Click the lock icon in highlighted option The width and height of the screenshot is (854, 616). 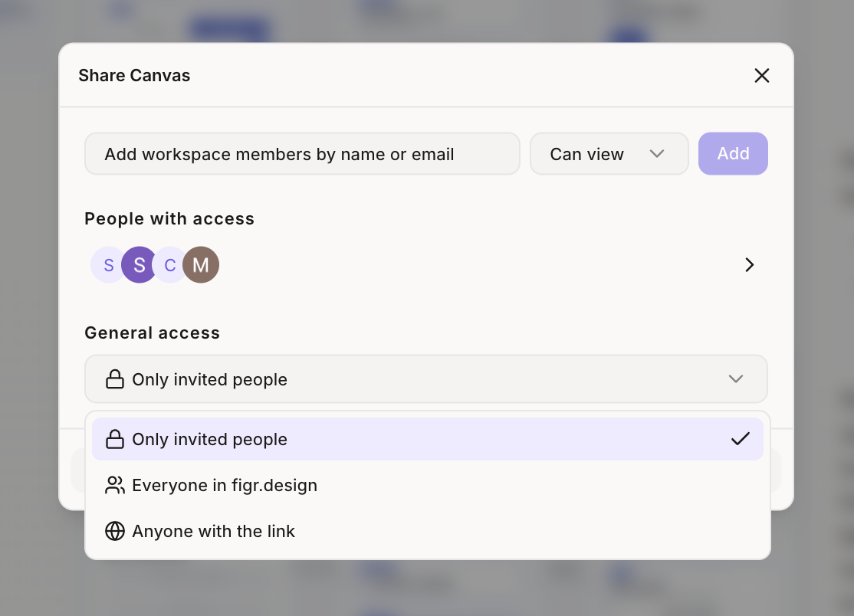115,439
